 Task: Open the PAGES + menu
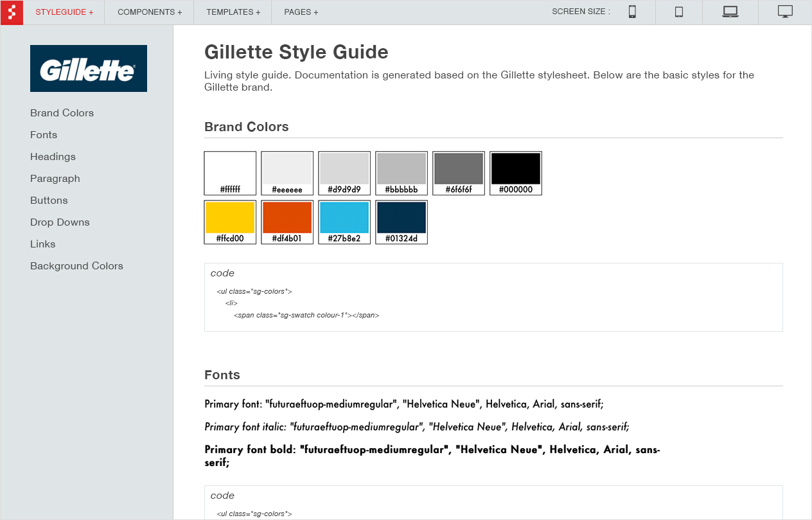(301, 12)
